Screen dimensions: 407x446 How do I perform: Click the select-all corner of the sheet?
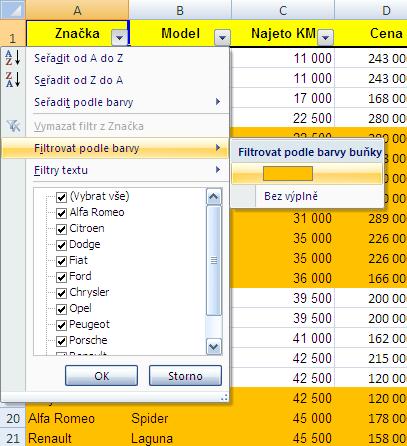coord(13,10)
